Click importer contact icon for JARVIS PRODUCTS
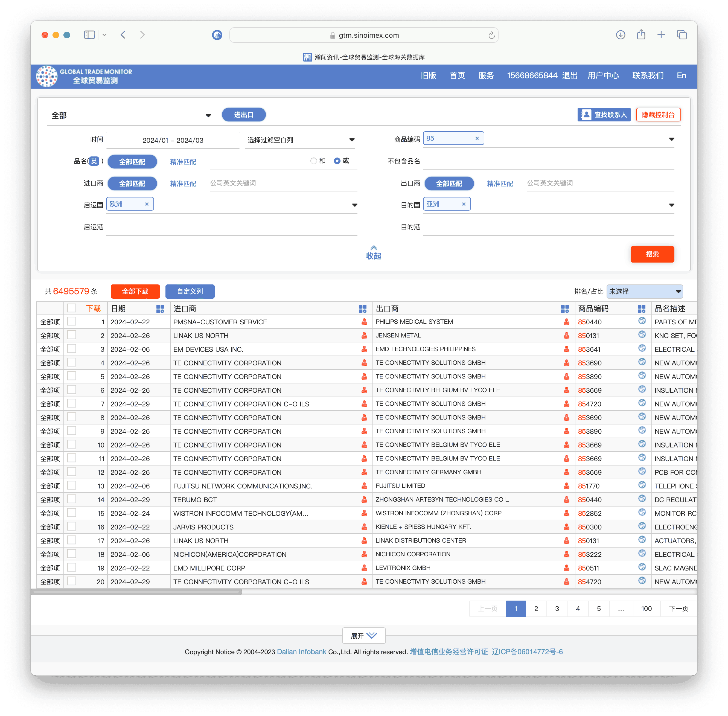This screenshot has height=716, width=728. click(x=364, y=527)
